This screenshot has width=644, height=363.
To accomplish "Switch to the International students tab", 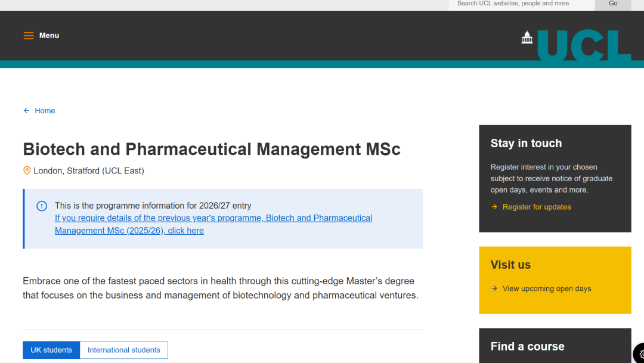I will (x=124, y=350).
